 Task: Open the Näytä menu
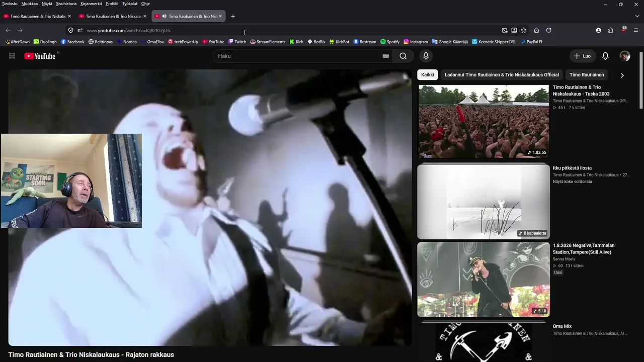pyautogui.click(x=47, y=4)
